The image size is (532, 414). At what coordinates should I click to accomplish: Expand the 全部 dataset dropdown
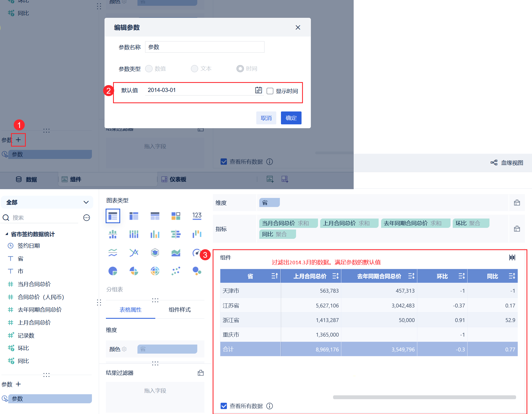pos(86,202)
